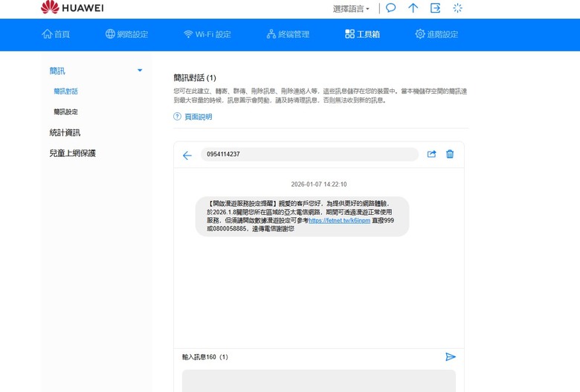Screen dimensions: 580x392
Task: Open 簡訊對話 in the sidebar
Action: coord(66,91)
